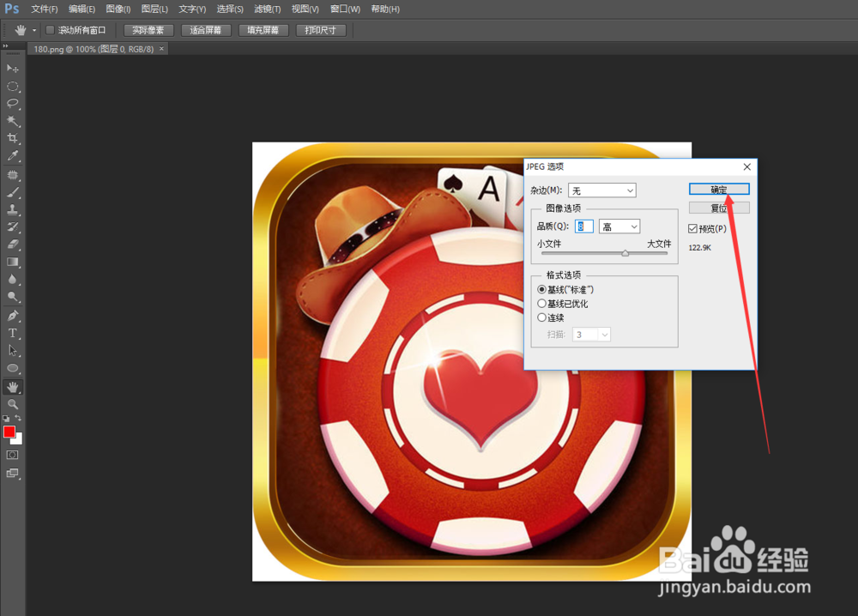The image size is (858, 616).
Task: Select the Dodge tool
Action: pyautogui.click(x=13, y=297)
